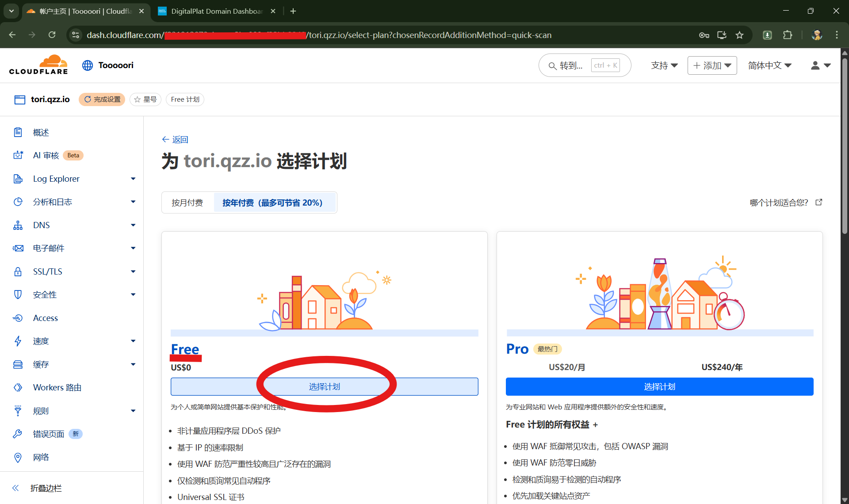
Task: Open the 简体中文 language dropdown
Action: [x=769, y=65]
